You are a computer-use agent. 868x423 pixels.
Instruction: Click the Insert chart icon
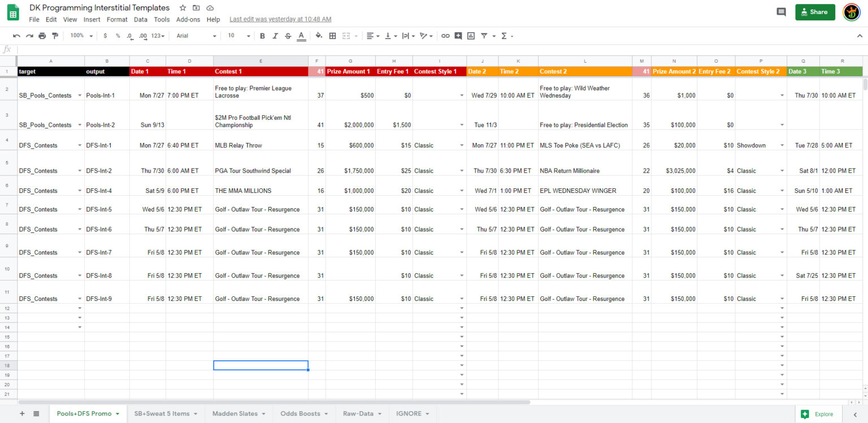[x=471, y=36]
